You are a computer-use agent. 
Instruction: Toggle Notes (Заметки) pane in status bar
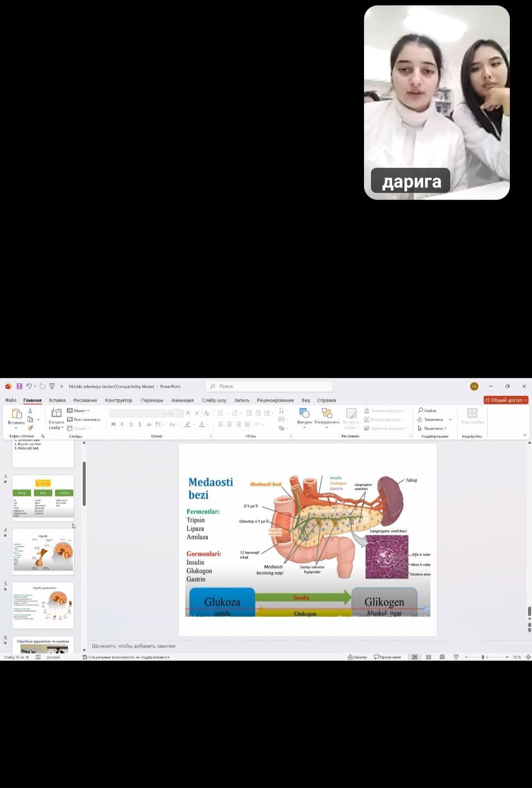click(x=358, y=657)
